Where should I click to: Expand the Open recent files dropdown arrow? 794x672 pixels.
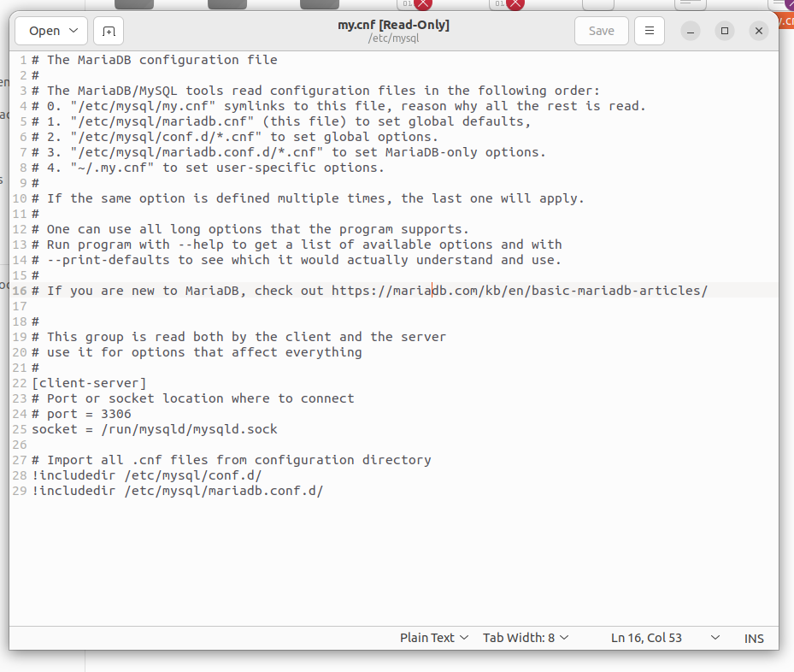tap(74, 31)
